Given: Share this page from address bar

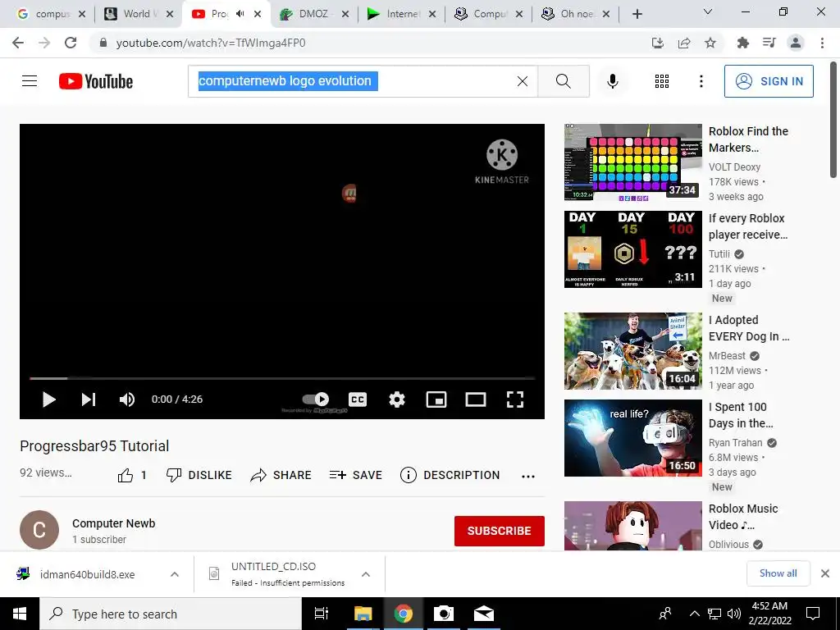Looking at the screenshot, I should [x=684, y=43].
